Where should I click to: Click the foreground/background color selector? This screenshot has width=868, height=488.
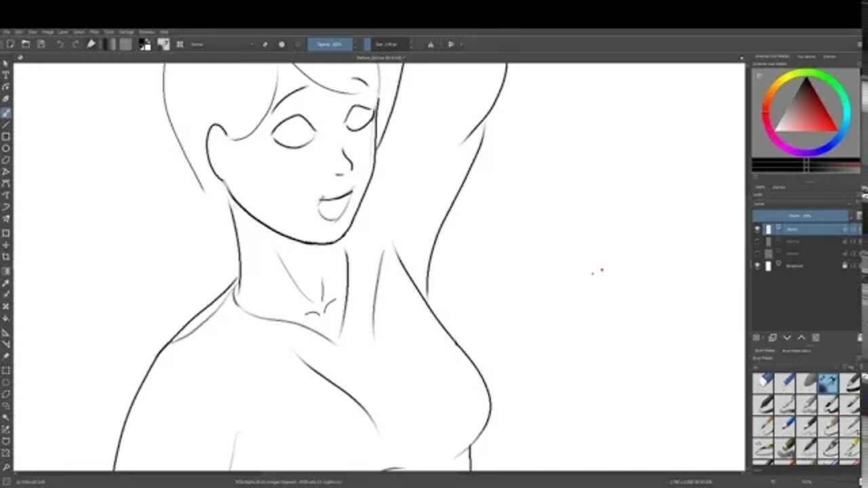(145, 44)
